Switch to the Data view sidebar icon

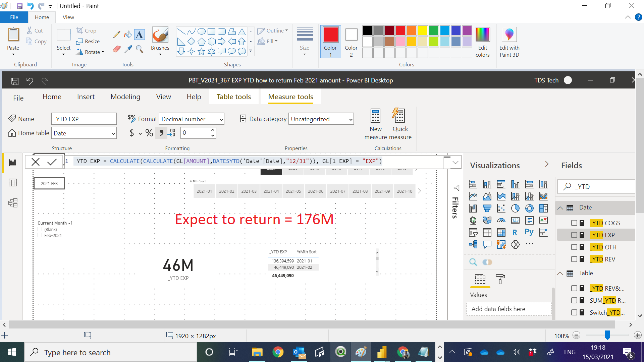[x=13, y=182]
